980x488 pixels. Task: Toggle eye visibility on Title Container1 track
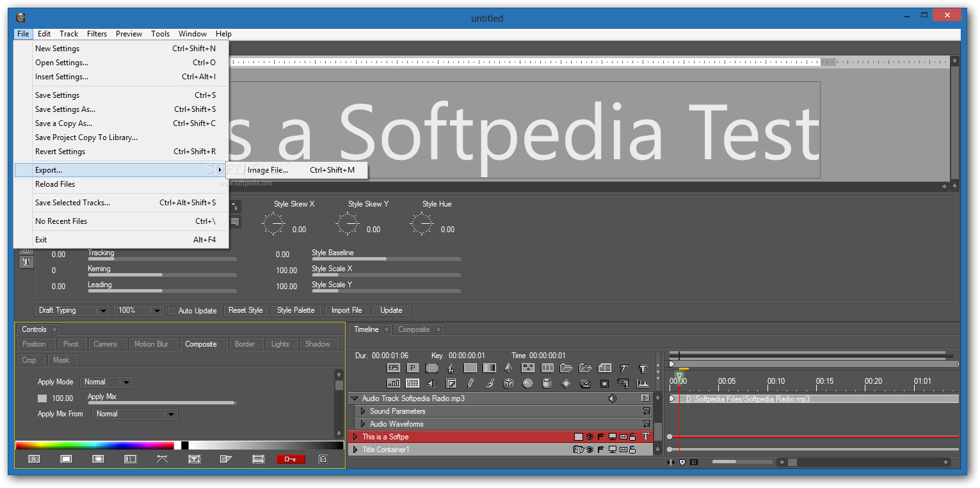590,450
